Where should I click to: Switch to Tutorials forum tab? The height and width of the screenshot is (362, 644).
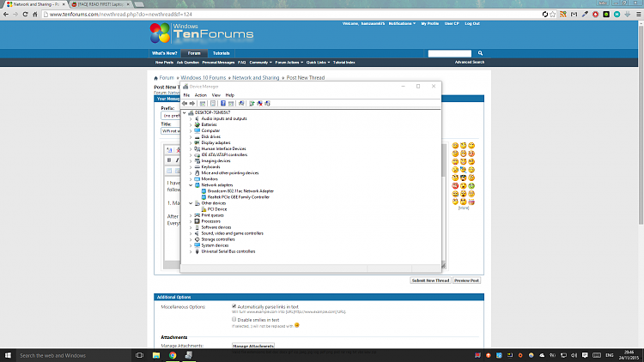tap(221, 53)
